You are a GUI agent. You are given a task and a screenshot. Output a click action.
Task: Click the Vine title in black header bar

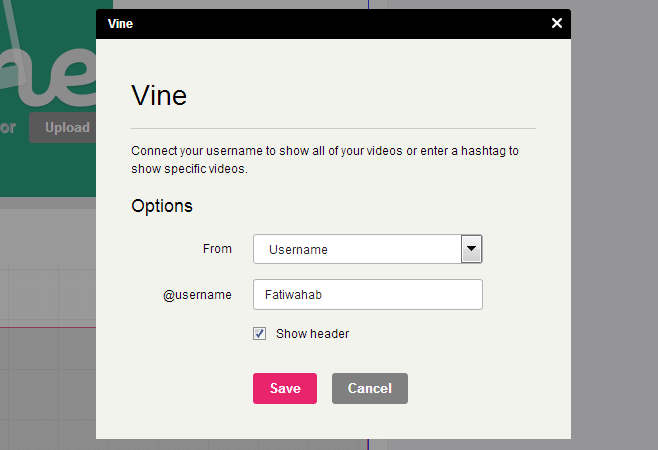120,24
